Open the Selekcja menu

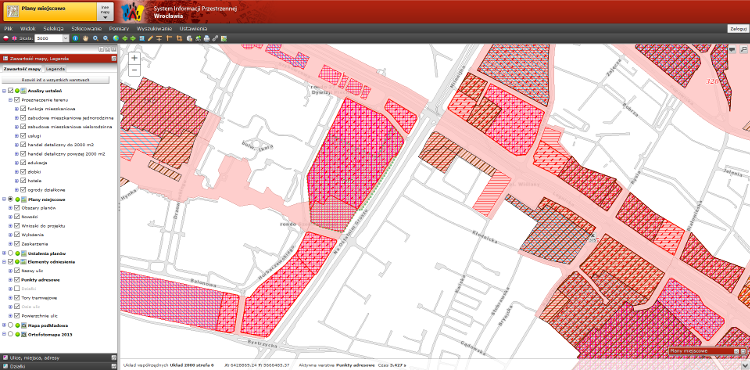[53, 28]
